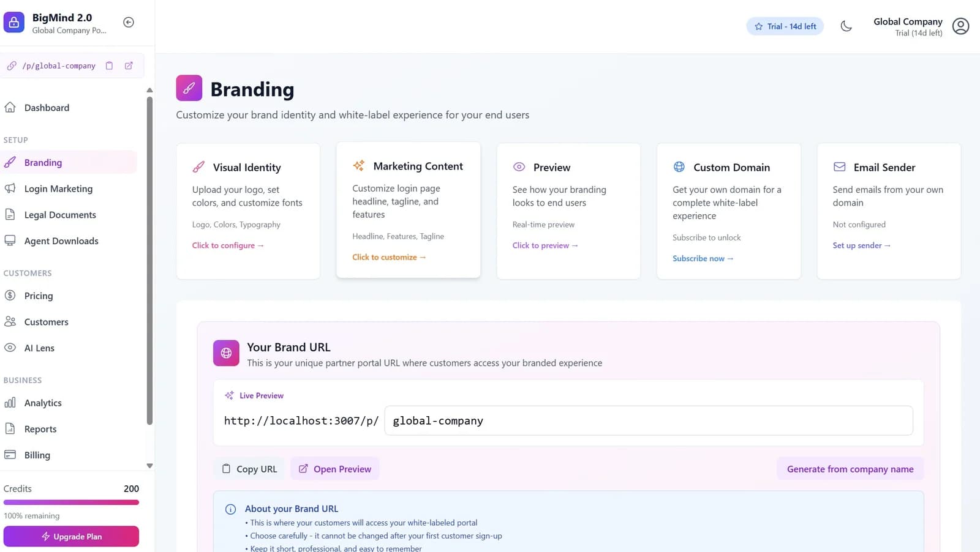Click the Login Marketing megaphone icon
This screenshot has height=552, width=980.
click(10, 188)
